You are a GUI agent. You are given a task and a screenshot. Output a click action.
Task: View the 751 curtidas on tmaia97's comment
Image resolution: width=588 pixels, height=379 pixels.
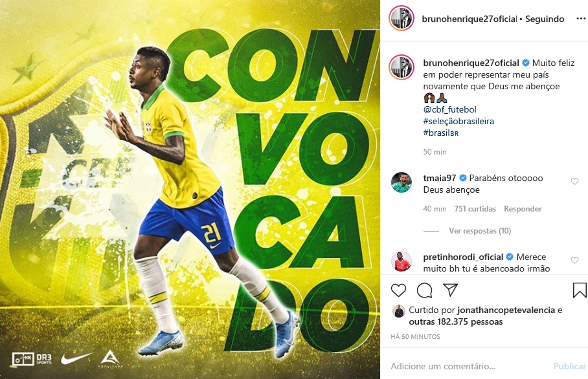[475, 209]
